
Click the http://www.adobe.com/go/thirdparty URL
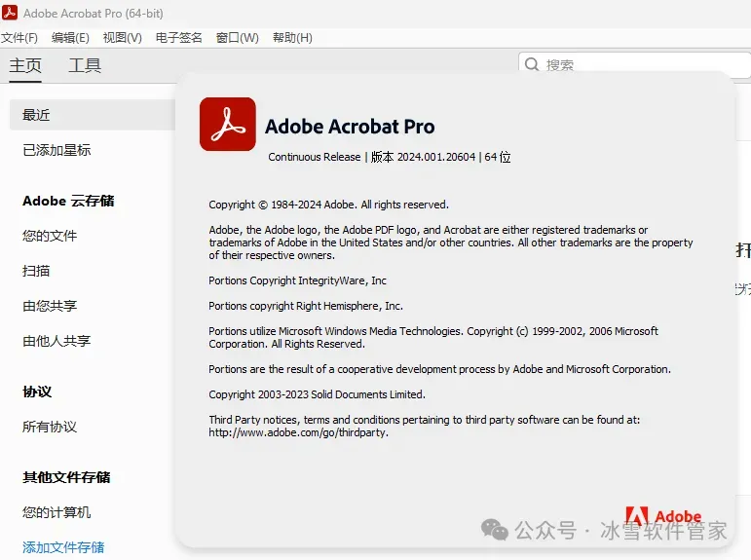(298, 432)
